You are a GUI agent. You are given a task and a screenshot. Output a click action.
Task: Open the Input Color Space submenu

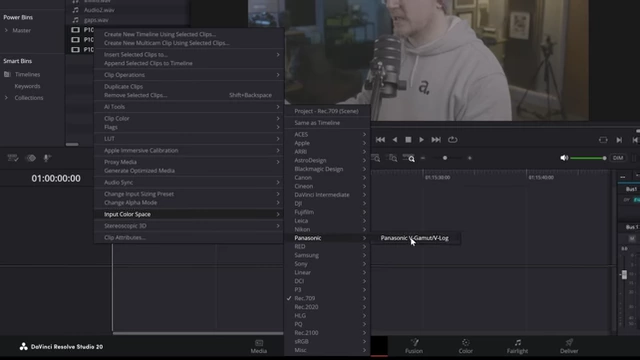point(189,214)
